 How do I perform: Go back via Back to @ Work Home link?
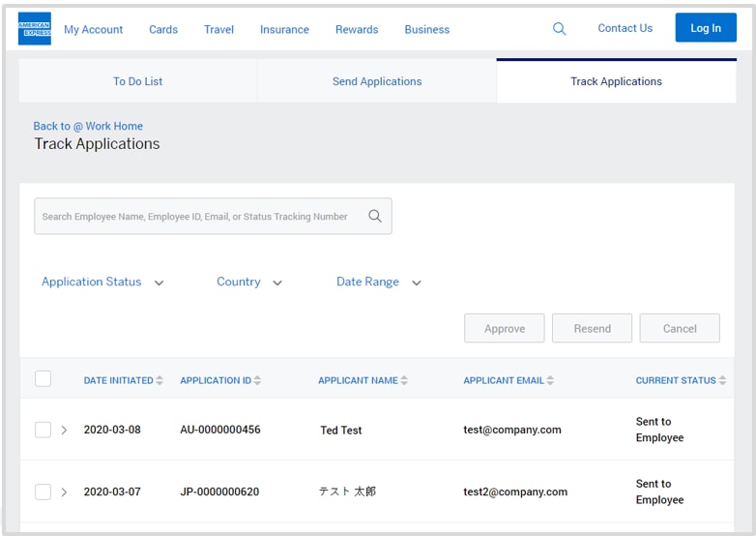point(88,126)
